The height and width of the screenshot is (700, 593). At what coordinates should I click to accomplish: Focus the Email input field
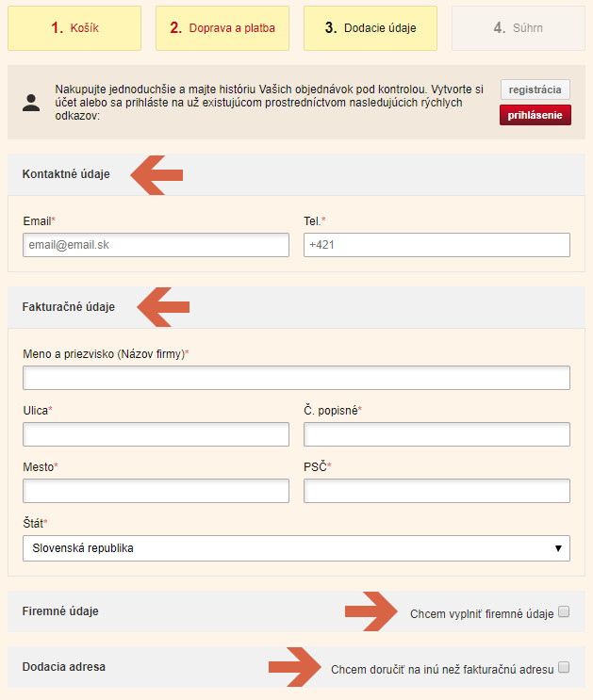tap(156, 245)
